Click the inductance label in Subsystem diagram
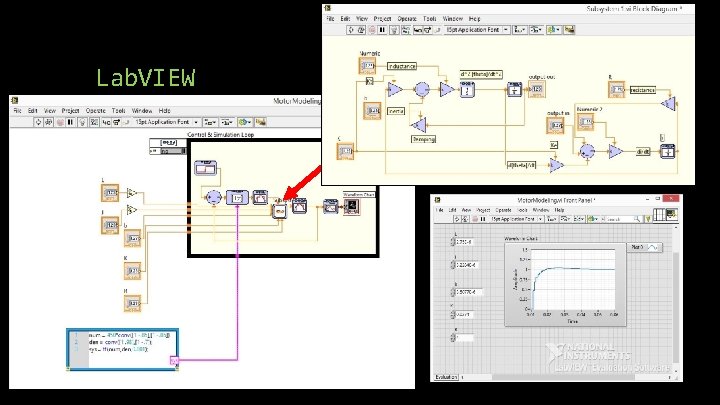 coord(402,66)
